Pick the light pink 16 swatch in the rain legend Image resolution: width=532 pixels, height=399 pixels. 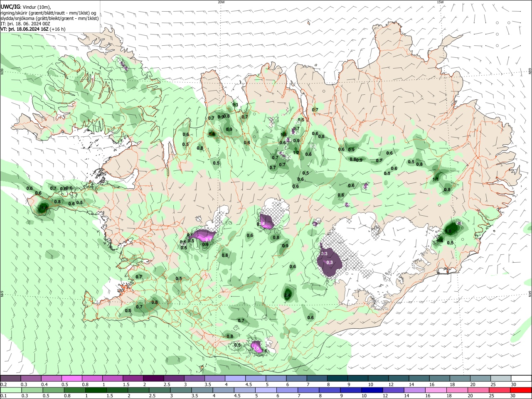click(x=436, y=390)
